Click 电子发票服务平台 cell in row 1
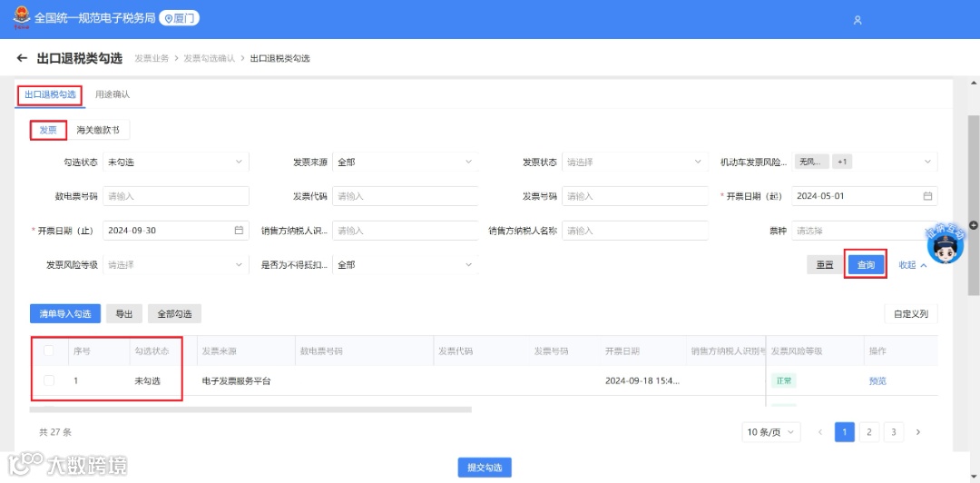The height and width of the screenshot is (483, 980). click(x=236, y=381)
